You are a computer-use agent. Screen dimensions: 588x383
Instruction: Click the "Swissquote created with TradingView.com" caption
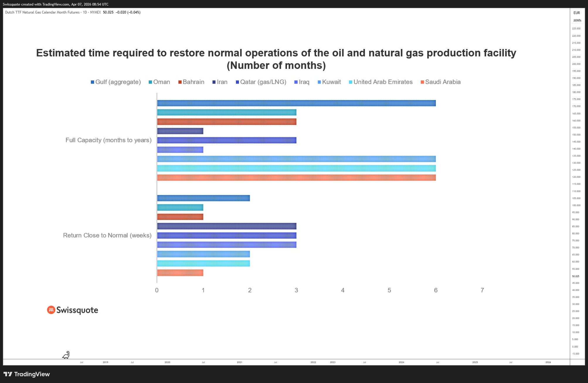click(x=56, y=4)
